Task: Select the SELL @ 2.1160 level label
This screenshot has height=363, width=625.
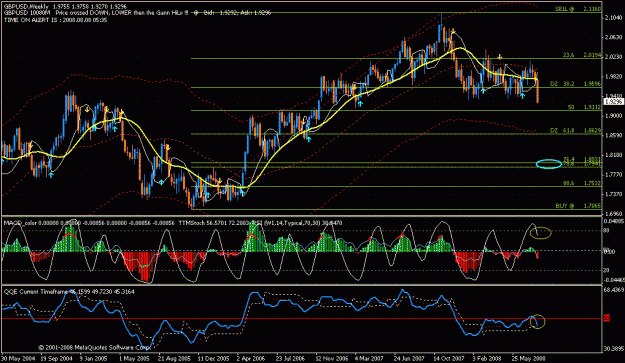Action: click(x=578, y=9)
